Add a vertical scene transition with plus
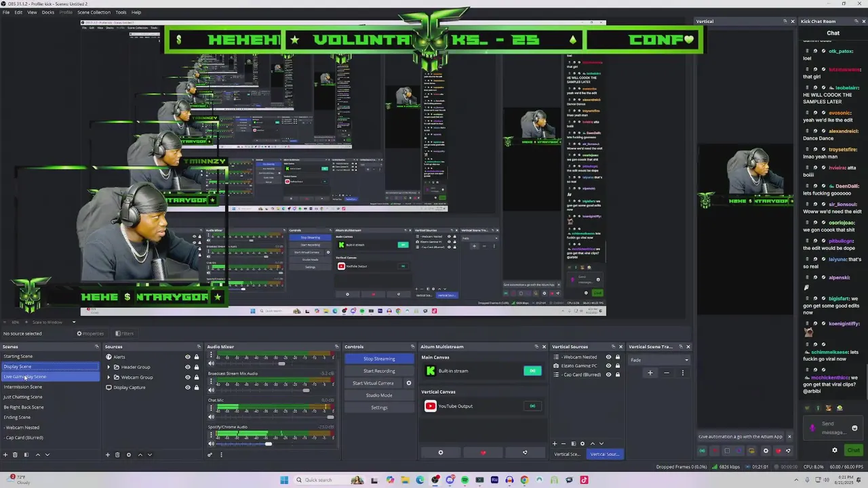868x488 pixels. 650,373
